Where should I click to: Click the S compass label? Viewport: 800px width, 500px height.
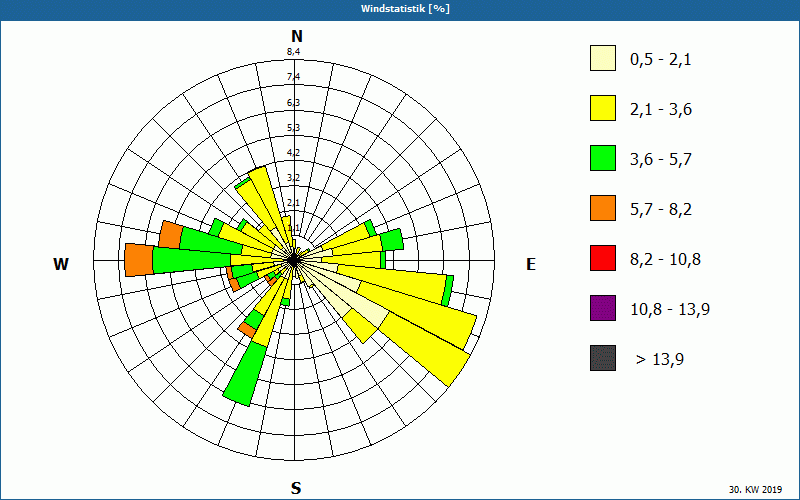click(x=296, y=488)
